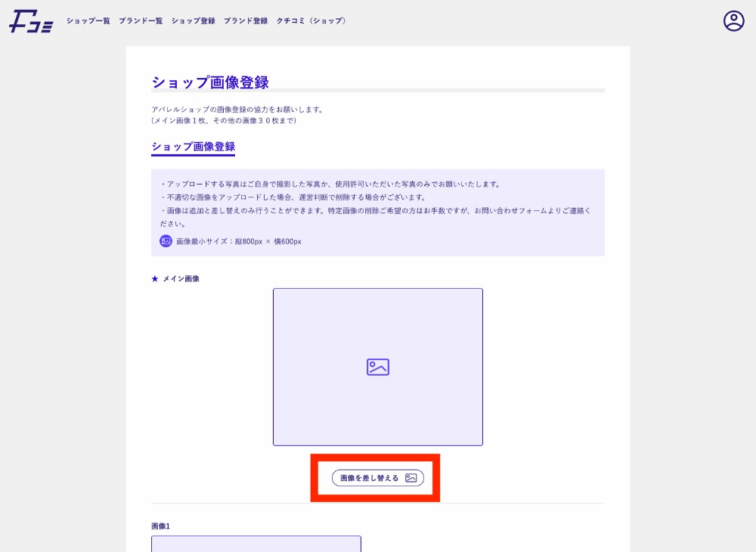Select the 画像1 image placeholder box
The image size is (756, 552).
[x=256, y=544]
